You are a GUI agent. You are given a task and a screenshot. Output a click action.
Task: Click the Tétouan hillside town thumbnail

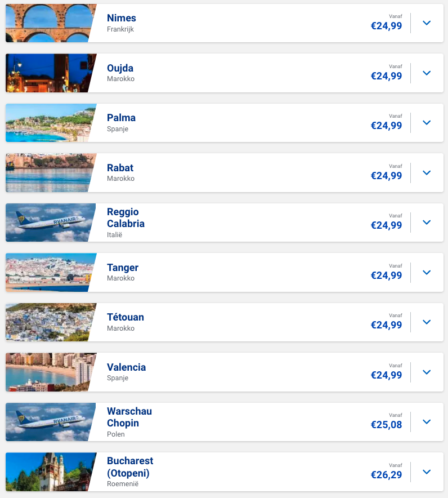tap(51, 322)
